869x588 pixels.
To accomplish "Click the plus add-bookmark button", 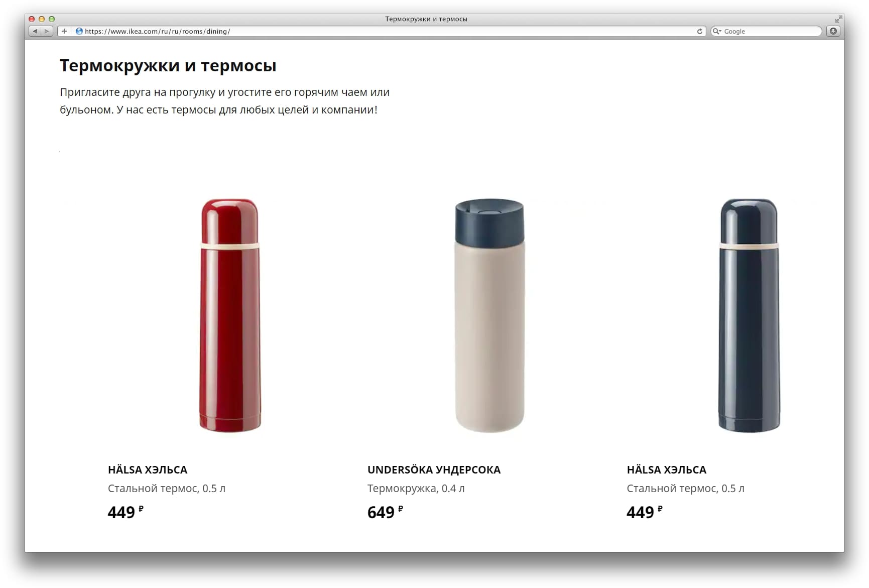I will 64,31.
